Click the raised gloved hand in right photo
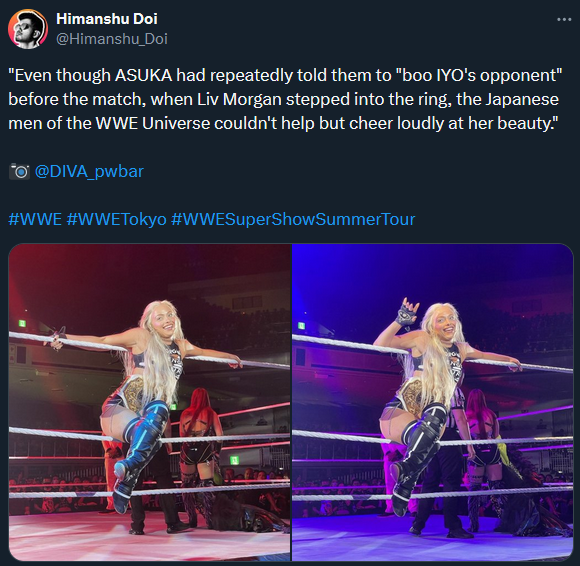The height and width of the screenshot is (566, 580). pos(408,314)
